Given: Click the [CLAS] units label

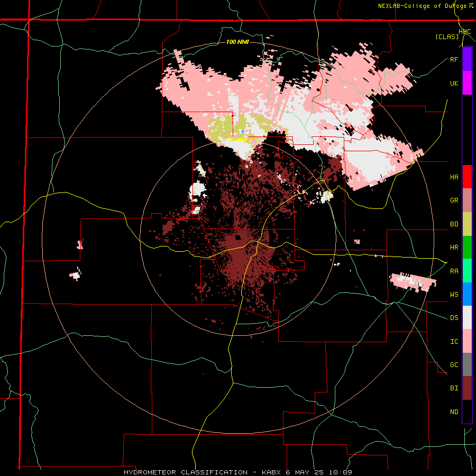Looking at the screenshot, I should tap(447, 36).
